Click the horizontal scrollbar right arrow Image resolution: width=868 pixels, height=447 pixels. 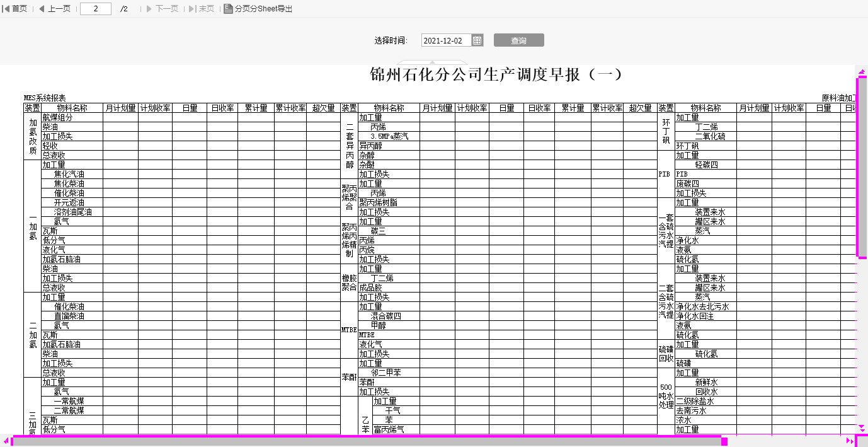[850, 441]
